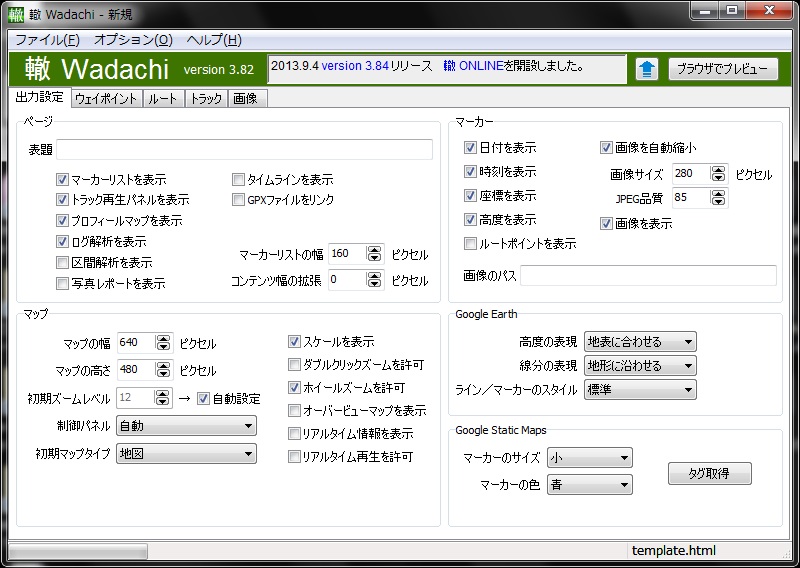
Task: Switch to the ルート tab
Action: coord(163,98)
